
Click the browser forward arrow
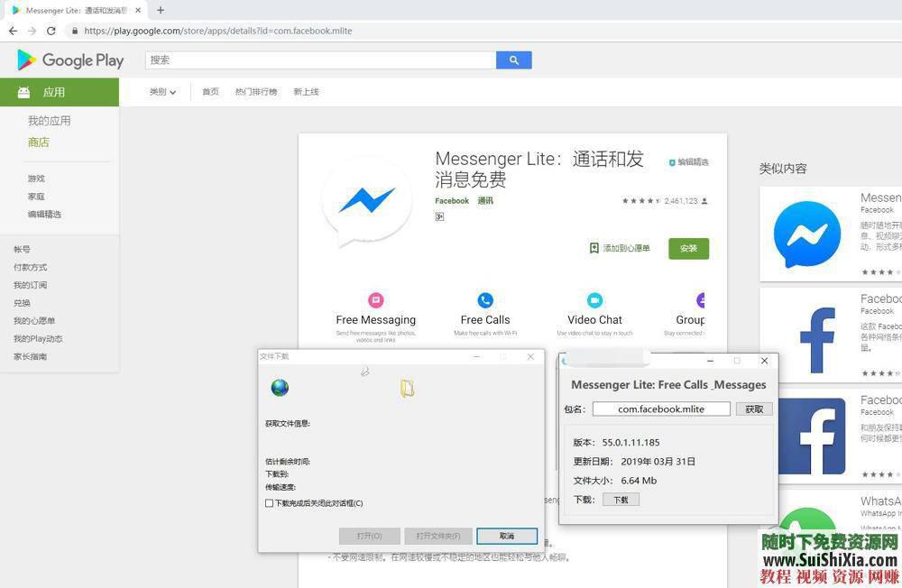pos(32,31)
